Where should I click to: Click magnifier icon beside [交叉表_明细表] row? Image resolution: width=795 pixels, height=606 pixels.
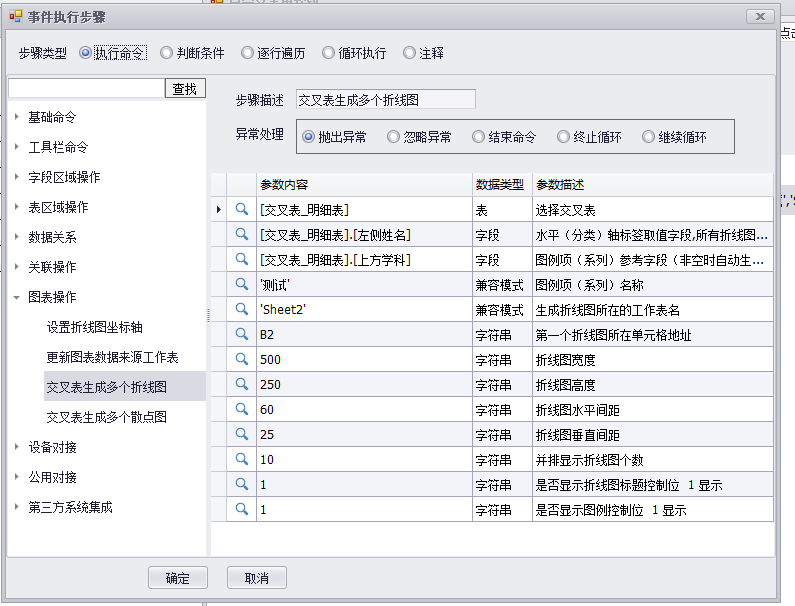tap(241, 209)
